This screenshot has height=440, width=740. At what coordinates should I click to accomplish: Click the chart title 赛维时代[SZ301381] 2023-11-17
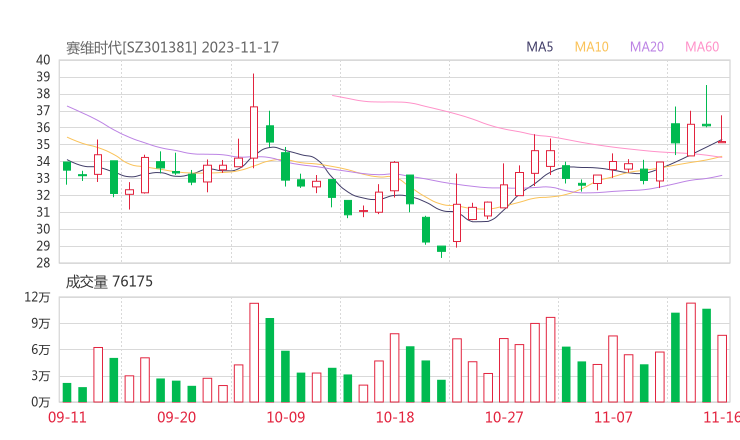click(172, 48)
